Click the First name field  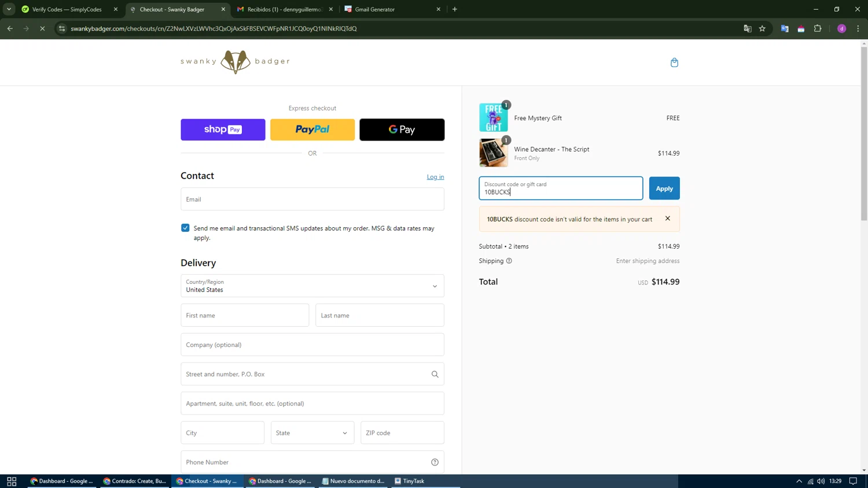click(x=245, y=315)
